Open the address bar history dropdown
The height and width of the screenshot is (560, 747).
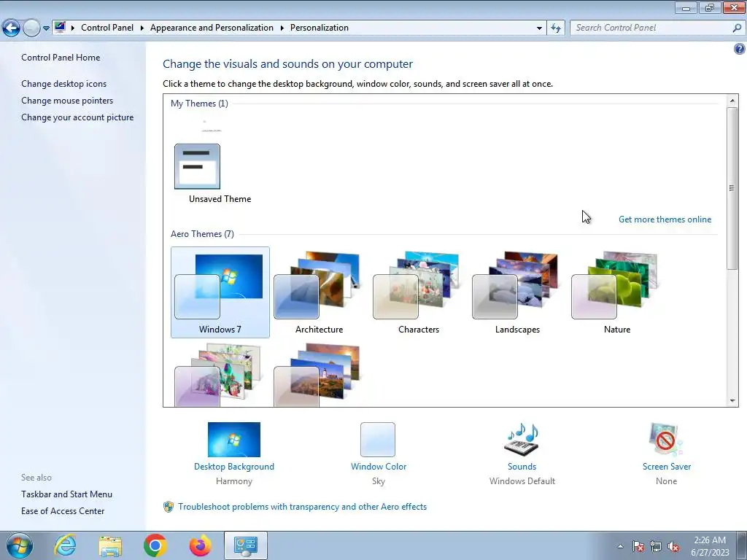[539, 28]
